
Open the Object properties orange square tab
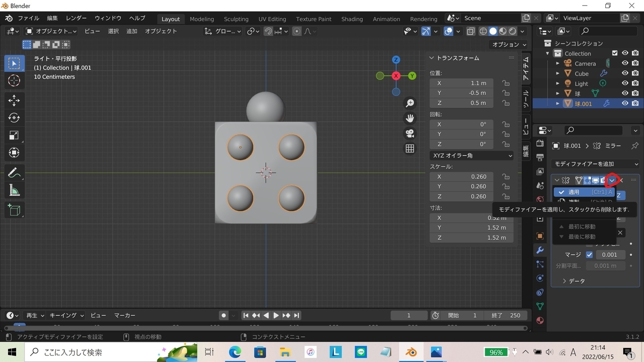coord(540,236)
